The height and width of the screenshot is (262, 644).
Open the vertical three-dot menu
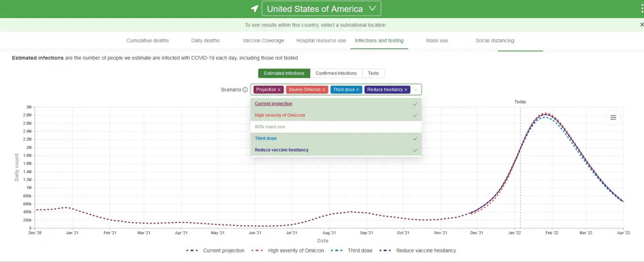click(x=642, y=9)
